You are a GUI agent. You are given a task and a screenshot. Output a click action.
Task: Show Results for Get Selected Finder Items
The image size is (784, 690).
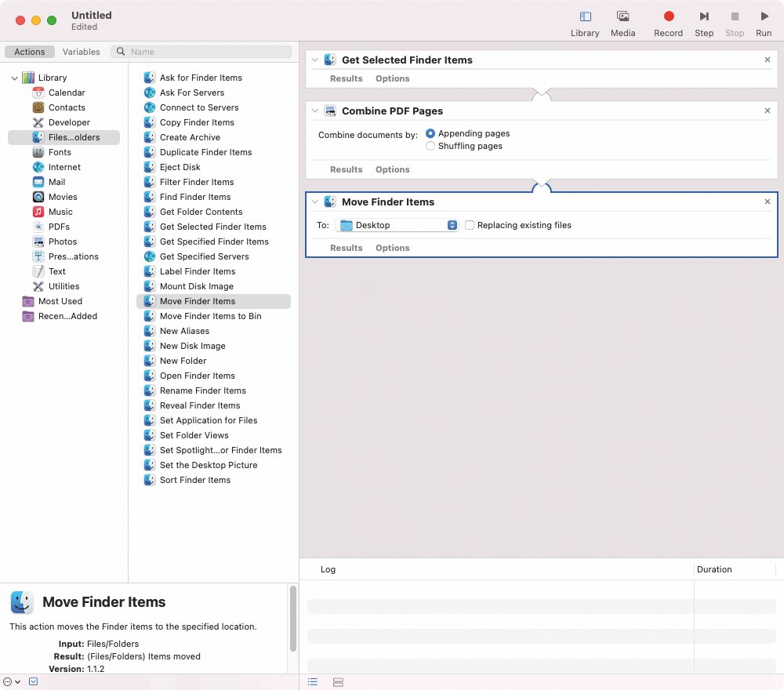click(346, 78)
